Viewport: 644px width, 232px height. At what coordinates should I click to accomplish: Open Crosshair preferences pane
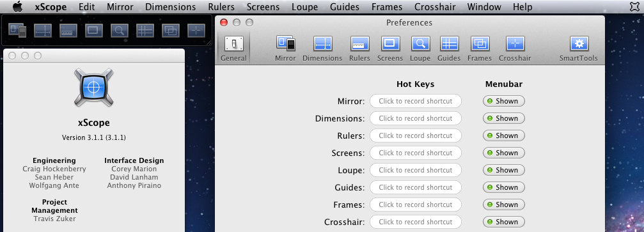click(x=515, y=49)
